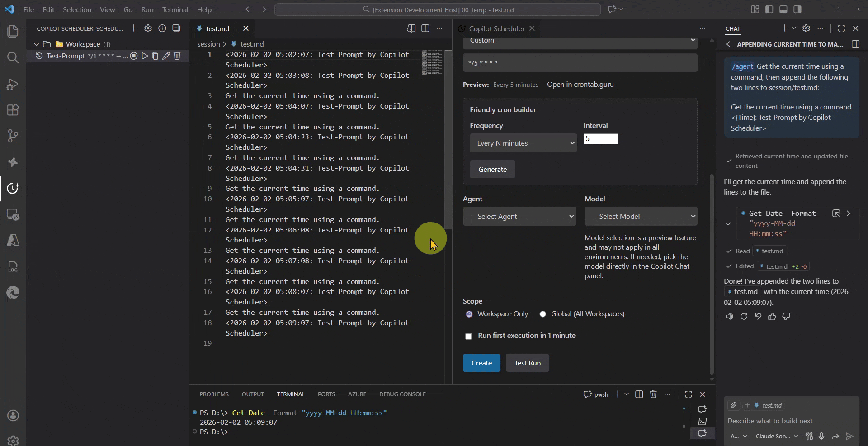Viewport: 868px width, 446px height.
Task: Add a new scheduled prompt
Action: point(134,28)
